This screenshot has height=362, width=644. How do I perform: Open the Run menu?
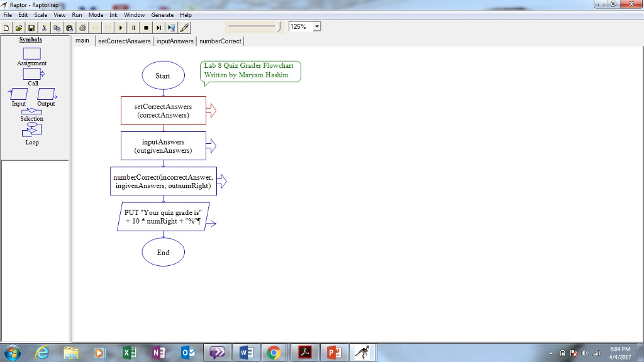[x=77, y=14]
